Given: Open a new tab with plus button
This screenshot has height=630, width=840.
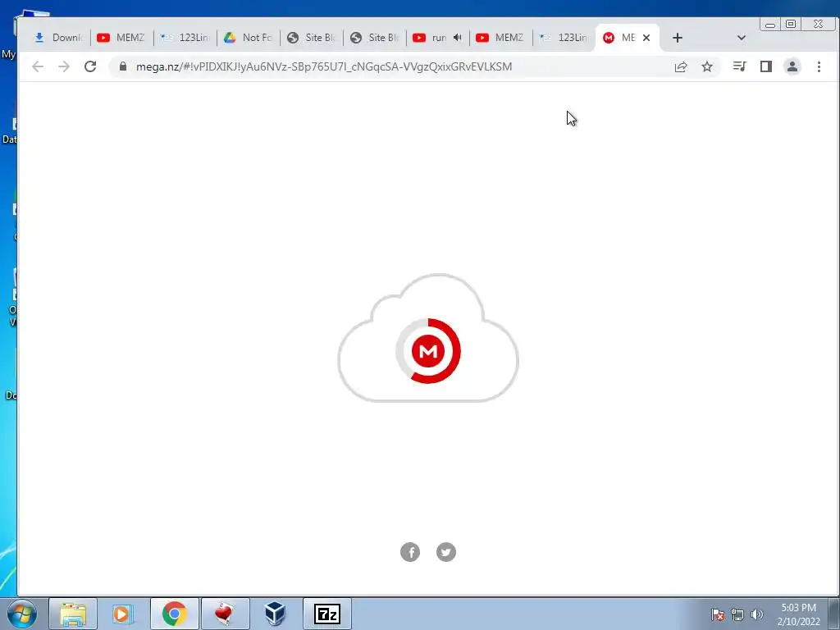Looking at the screenshot, I should pyautogui.click(x=677, y=38).
